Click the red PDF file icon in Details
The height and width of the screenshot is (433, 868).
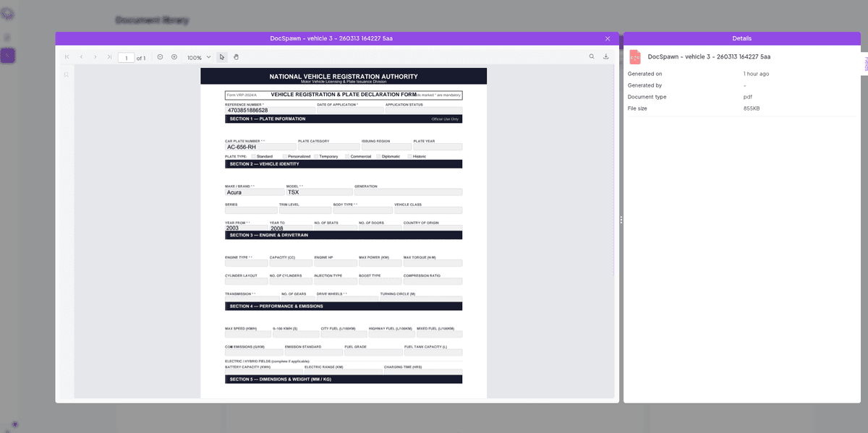click(x=635, y=56)
